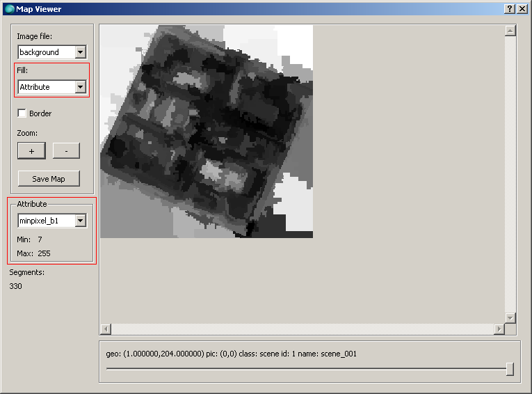
Task: Click the horizontal scrollbar left arrow
Action: [106, 329]
